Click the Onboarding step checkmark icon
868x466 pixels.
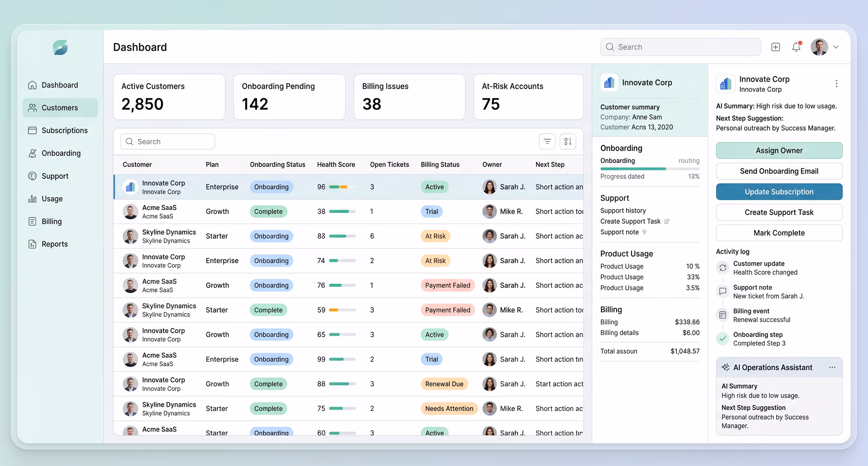(723, 339)
